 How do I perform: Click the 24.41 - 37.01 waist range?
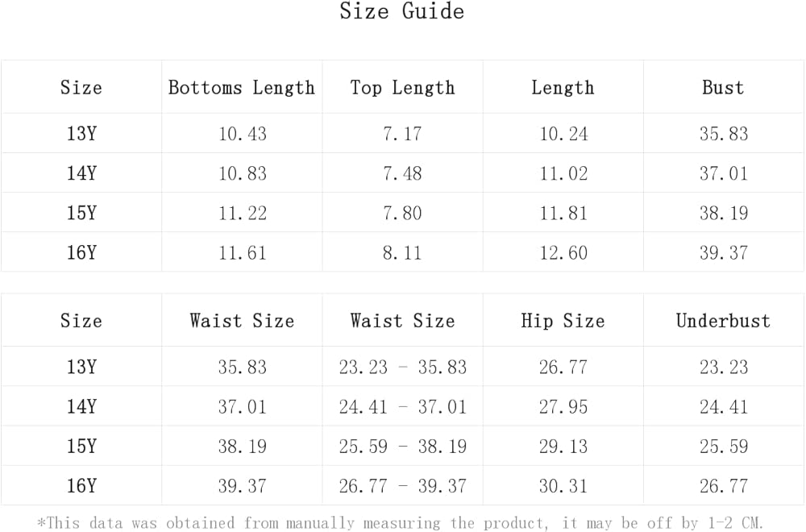pos(402,407)
